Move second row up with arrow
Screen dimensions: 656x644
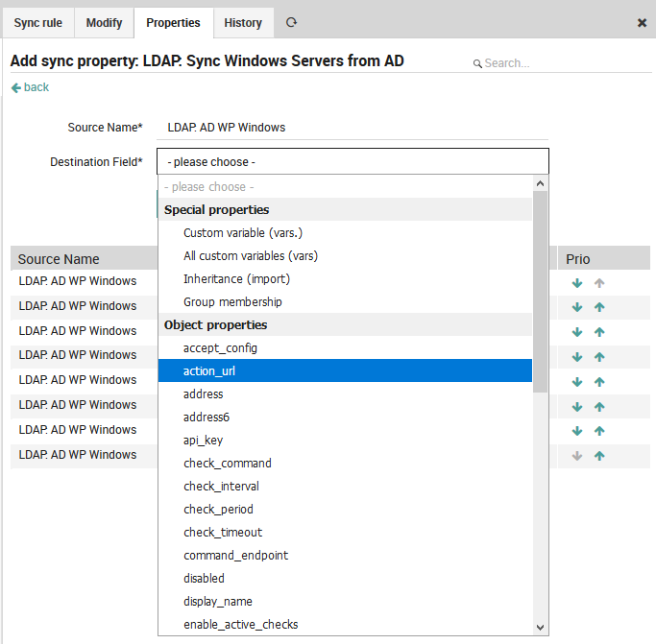pyautogui.click(x=599, y=307)
